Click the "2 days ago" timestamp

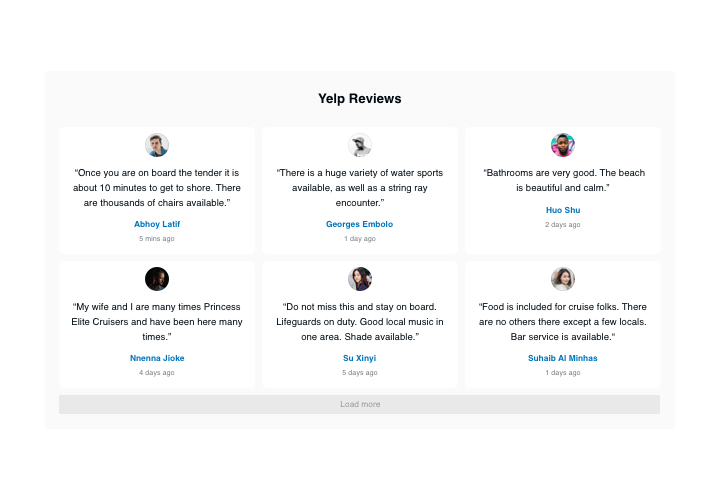pyautogui.click(x=563, y=225)
